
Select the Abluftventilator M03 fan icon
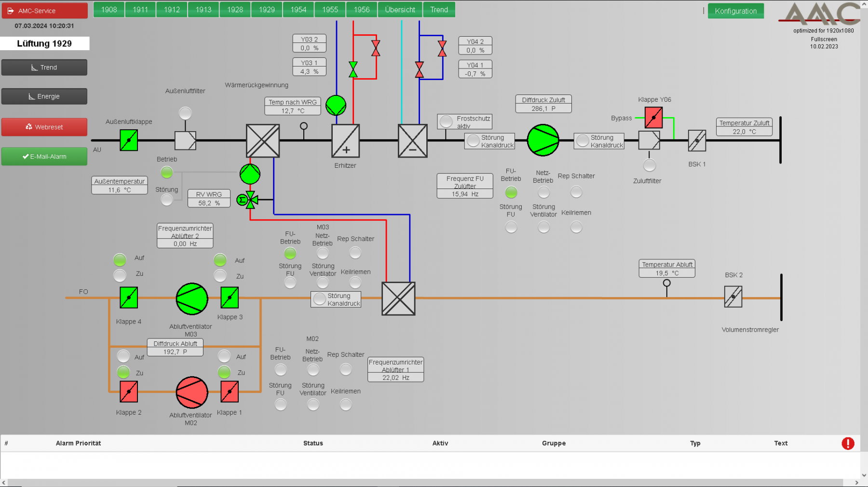pyautogui.click(x=191, y=299)
